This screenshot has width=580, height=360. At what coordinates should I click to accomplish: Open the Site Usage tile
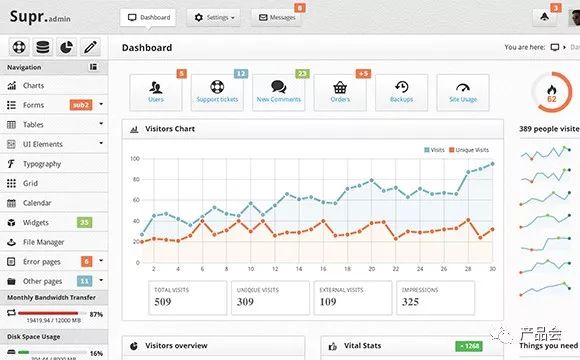click(463, 92)
